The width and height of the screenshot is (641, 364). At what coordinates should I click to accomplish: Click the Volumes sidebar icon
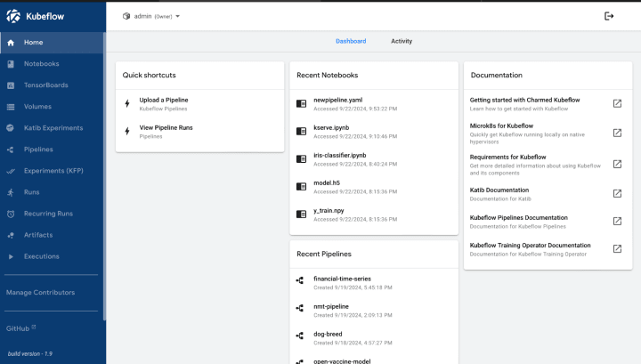(11, 107)
